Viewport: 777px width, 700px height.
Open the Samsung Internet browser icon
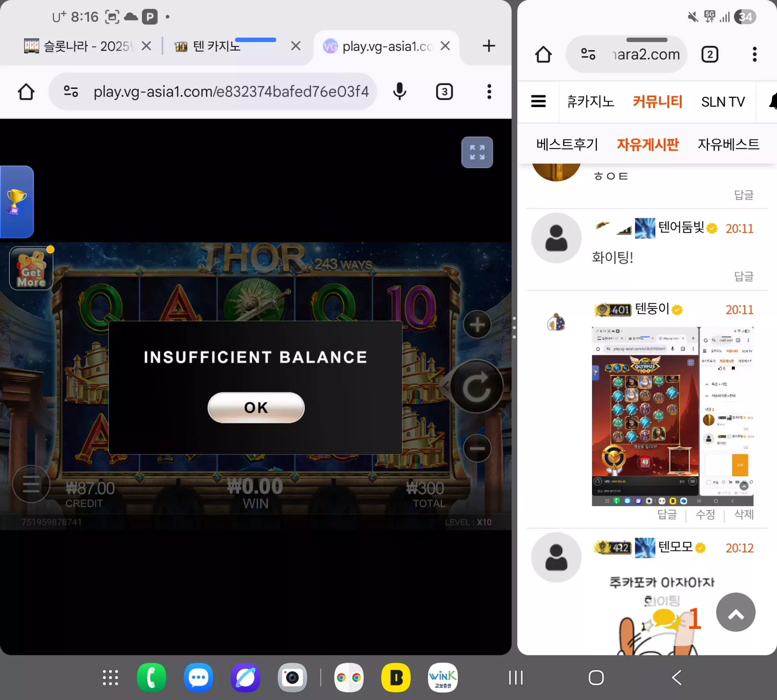pos(245,677)
